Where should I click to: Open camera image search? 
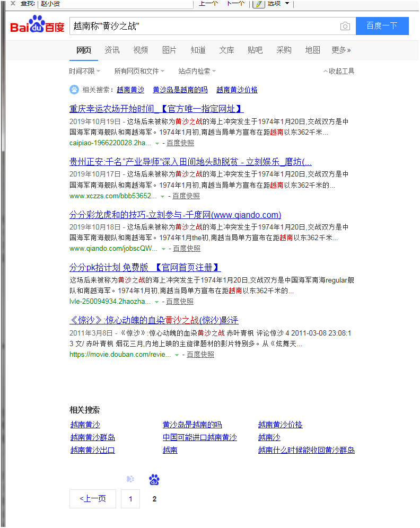(345, 26)
